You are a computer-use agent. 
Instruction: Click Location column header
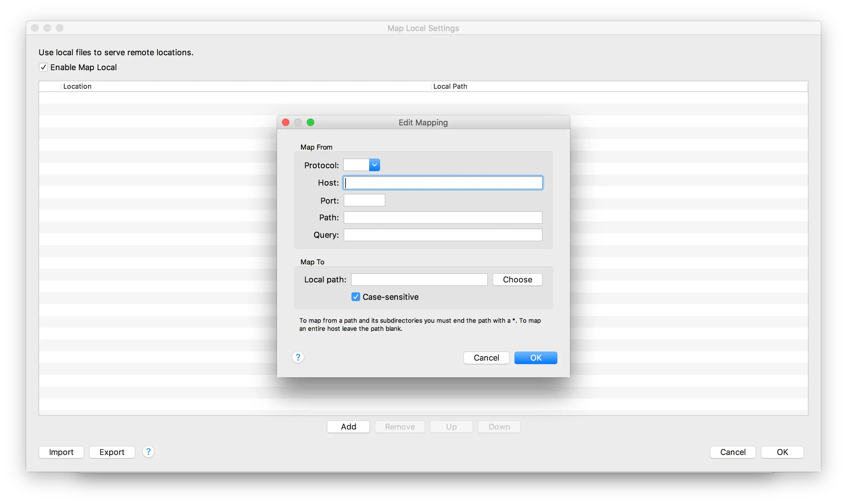(x=77, y=86)
